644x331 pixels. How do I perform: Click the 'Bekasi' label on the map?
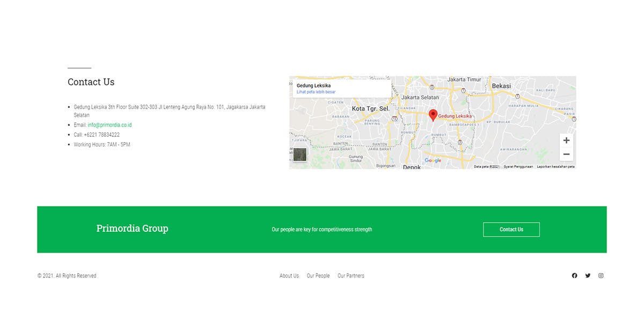click(501, 86)
